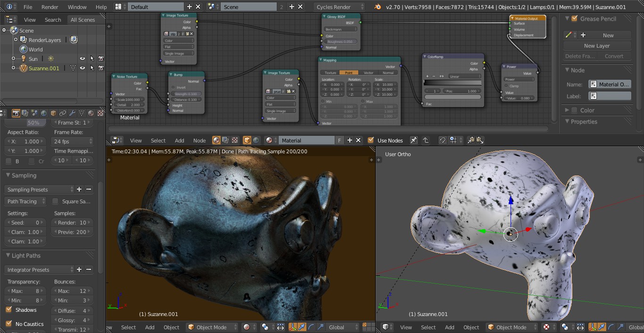Open the Cycles Render engine dropdown

pyautogui.click(x=339, y=7)
